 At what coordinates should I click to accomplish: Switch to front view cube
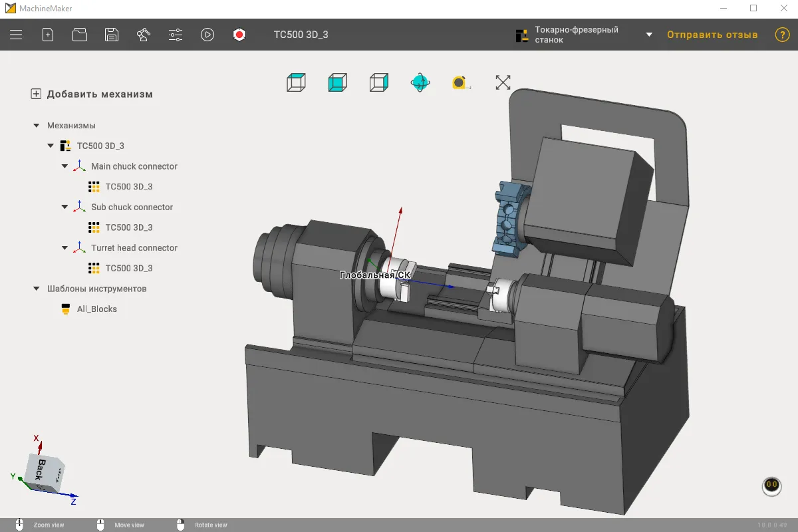tap(337, 82)
